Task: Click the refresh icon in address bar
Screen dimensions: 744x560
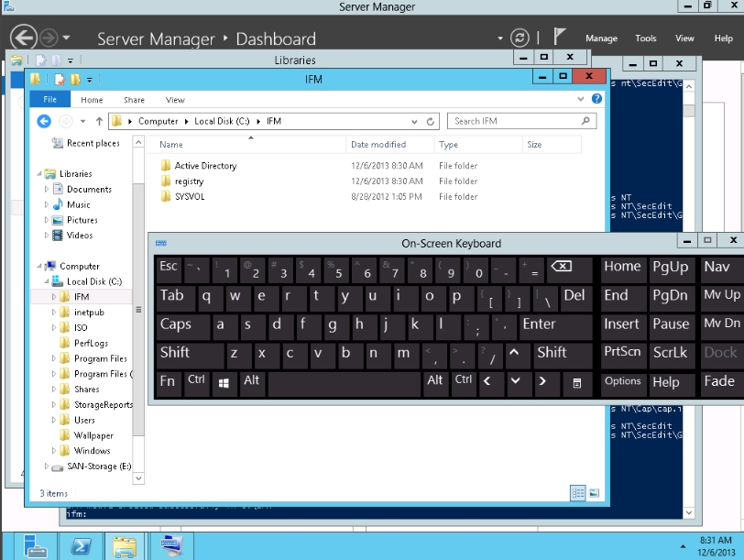Action: point(431,121)
